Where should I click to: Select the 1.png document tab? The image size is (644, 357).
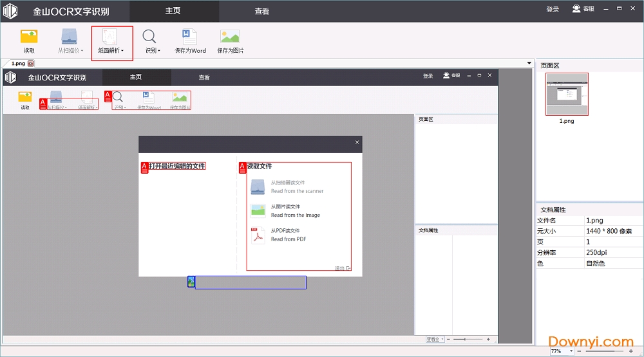17,64
